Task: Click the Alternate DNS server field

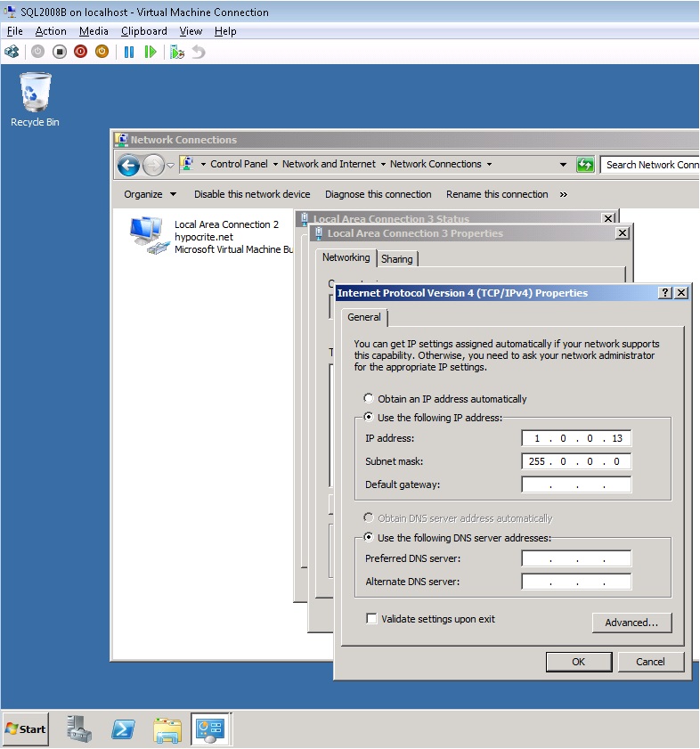Action: pos(576,582)
